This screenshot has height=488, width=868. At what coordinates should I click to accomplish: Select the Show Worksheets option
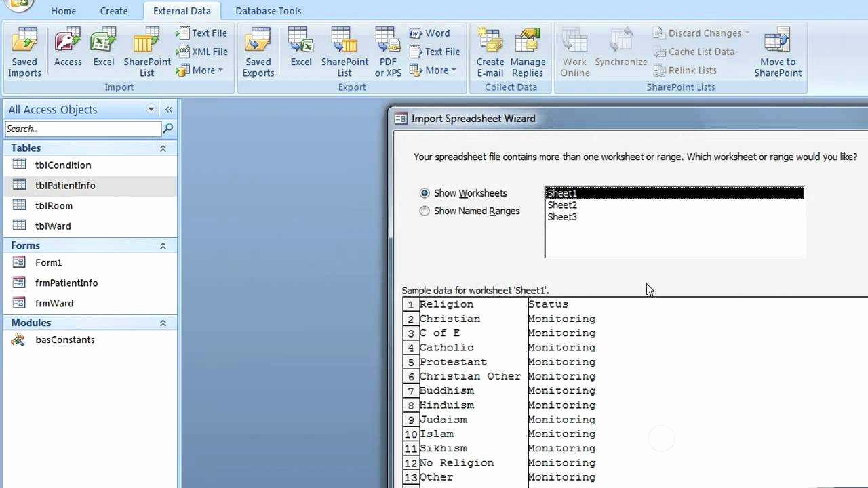[425, 192]
